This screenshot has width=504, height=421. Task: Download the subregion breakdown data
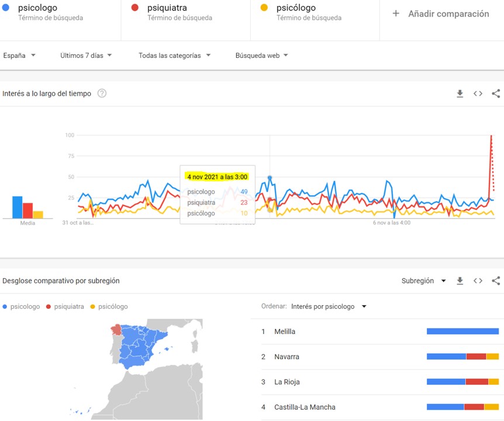[460, 281]
